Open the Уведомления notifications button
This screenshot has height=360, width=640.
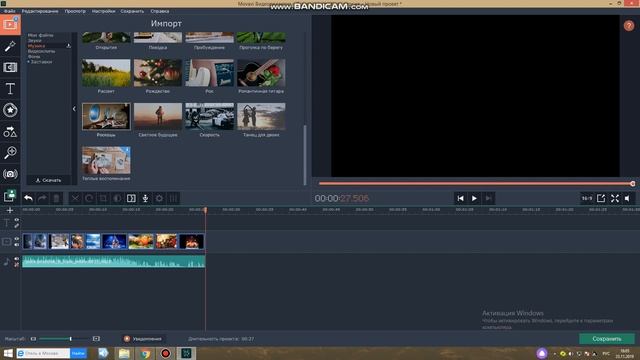pos(143,339)
